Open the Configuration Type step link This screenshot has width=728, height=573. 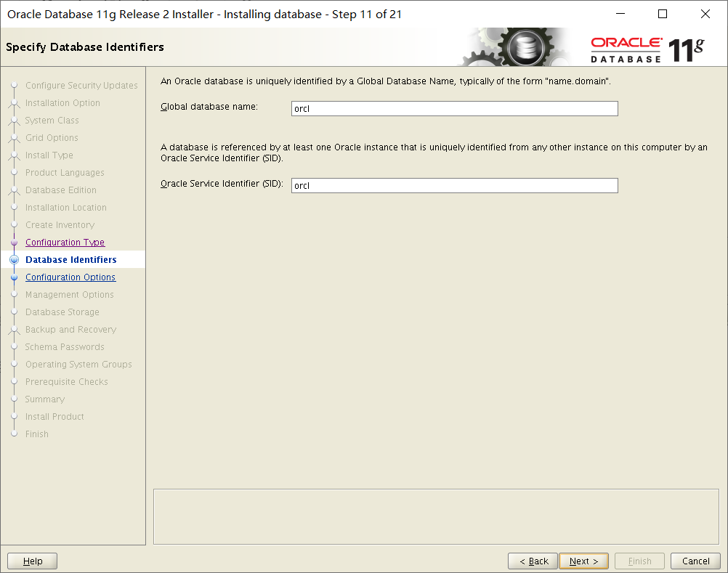tap(65, 242)
